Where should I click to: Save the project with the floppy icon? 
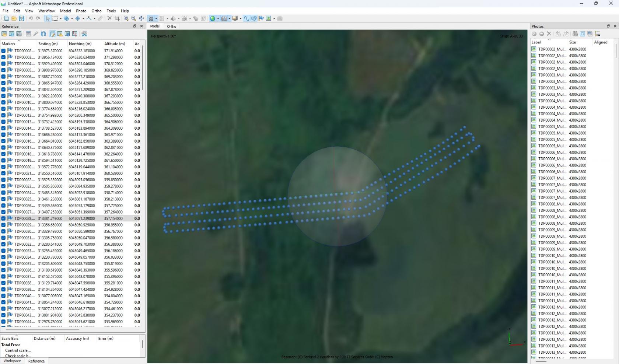coord(22,18)
